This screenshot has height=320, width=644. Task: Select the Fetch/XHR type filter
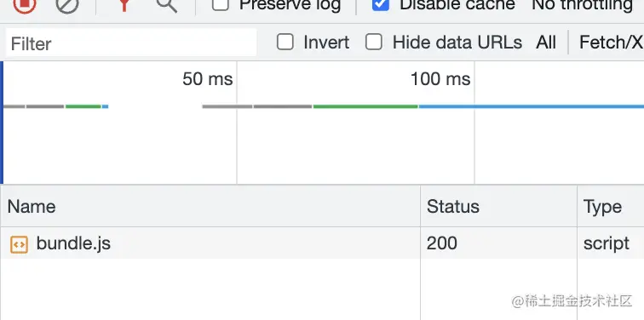coord(611,43)
